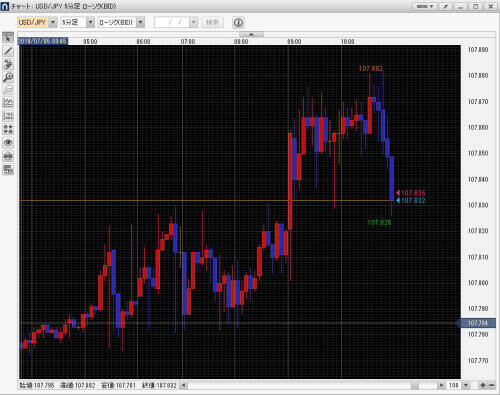Click the 107.882 high price label
This screenshot has width=500, height=395.
(371, 68)
